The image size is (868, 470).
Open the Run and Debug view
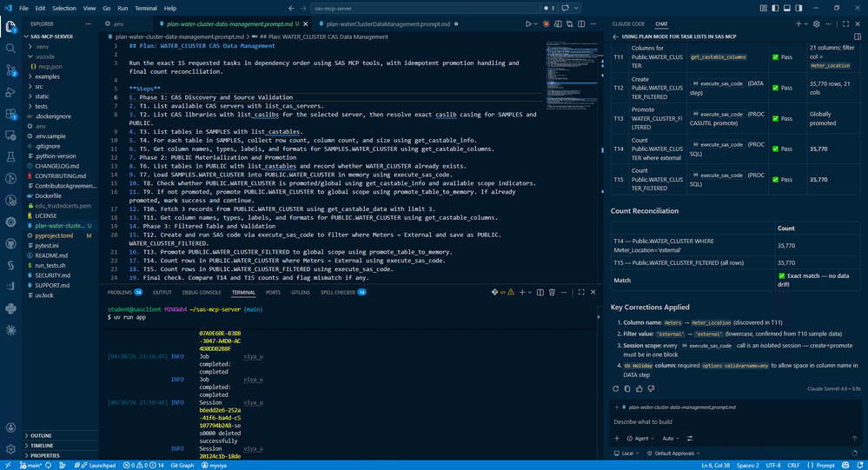pos(10,92)
